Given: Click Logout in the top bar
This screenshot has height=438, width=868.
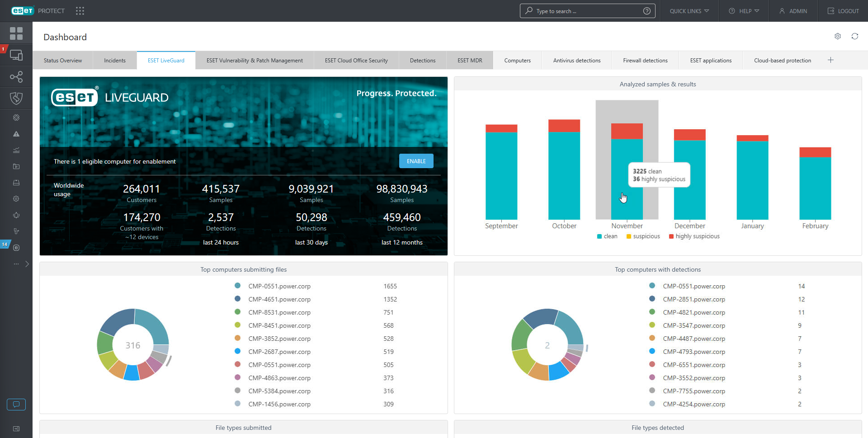Looking at the screenshot, I should [843, 11].
